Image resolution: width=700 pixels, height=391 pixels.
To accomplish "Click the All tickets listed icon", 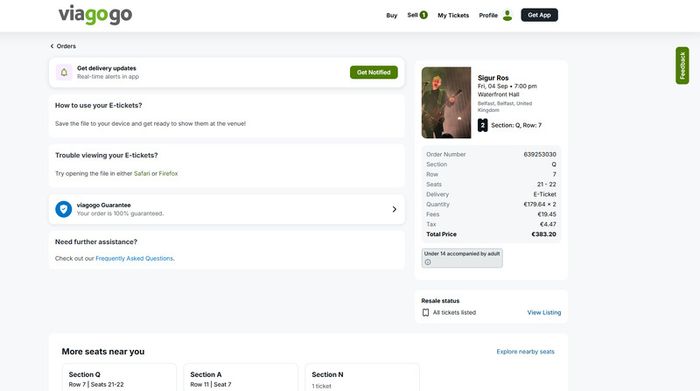I will point(425,312).
